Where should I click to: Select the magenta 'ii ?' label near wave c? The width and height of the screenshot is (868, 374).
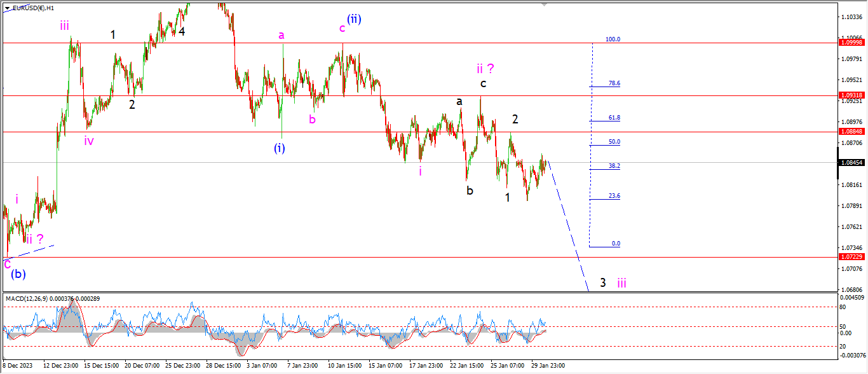[485, 68]
